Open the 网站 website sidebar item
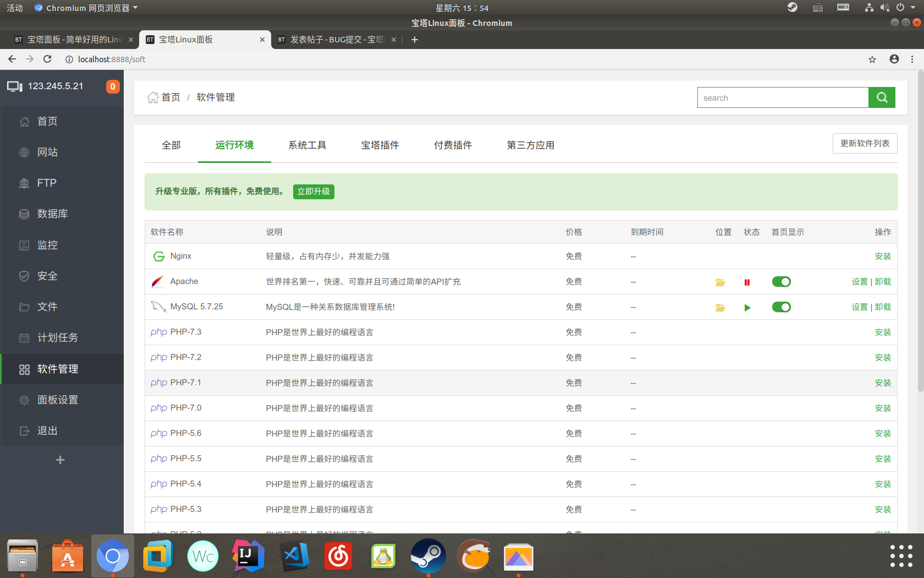The height and width of the screenshot is (578, 924). point(62,152)
